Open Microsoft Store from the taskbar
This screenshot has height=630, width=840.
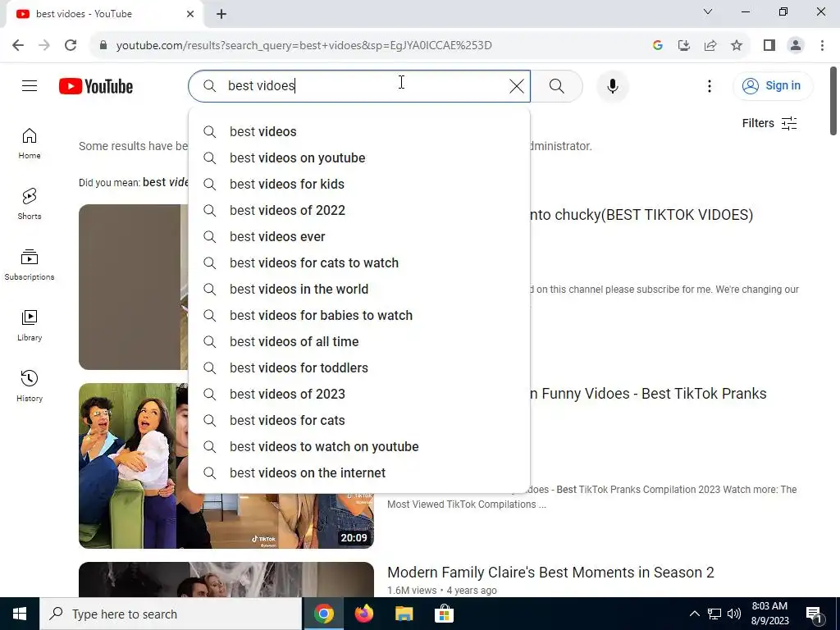pos(444,614)
